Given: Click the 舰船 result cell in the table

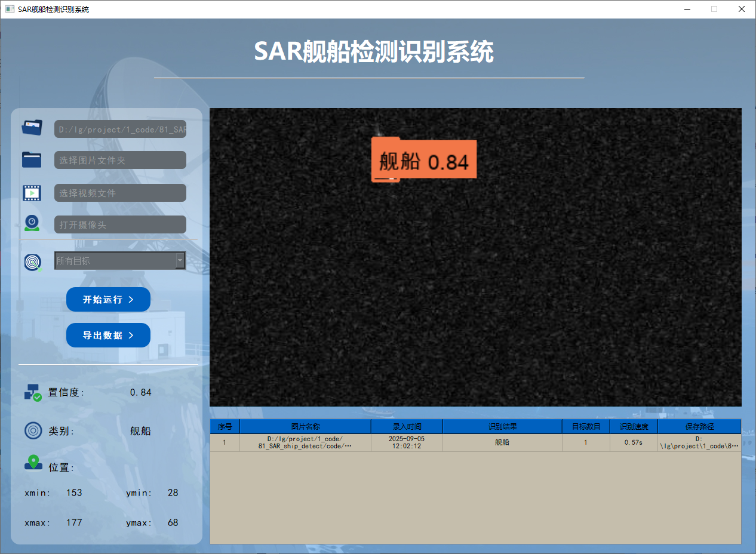Looking at the screenshot, I should tap(503, 442).
